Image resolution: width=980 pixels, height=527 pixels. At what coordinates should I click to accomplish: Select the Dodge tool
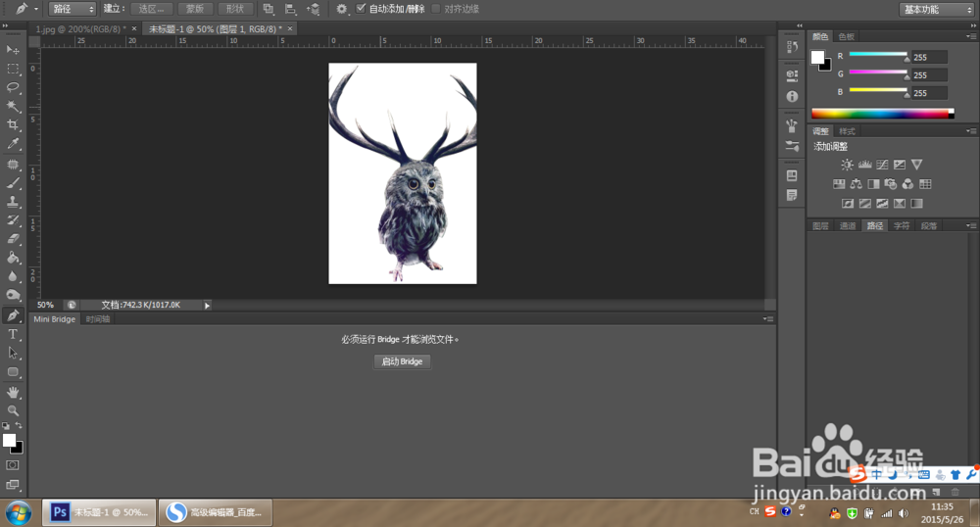[13, 295]
